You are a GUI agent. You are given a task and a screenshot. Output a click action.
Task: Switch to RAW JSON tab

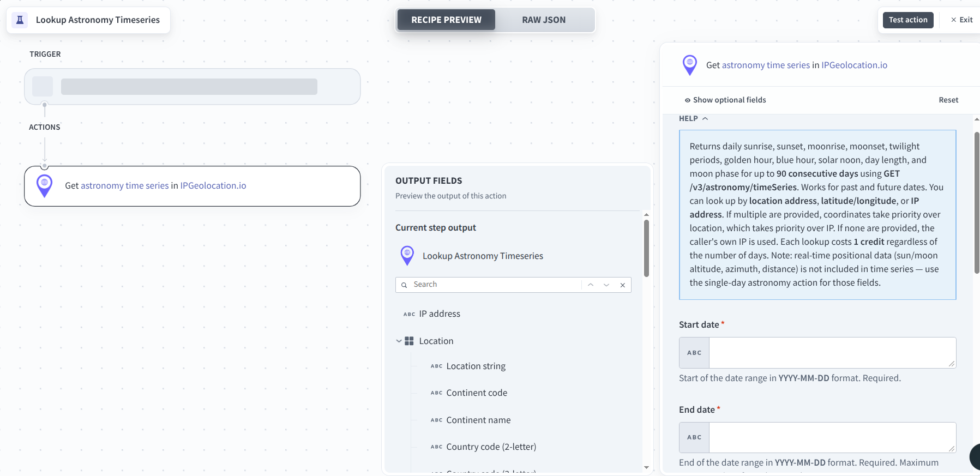544,20
